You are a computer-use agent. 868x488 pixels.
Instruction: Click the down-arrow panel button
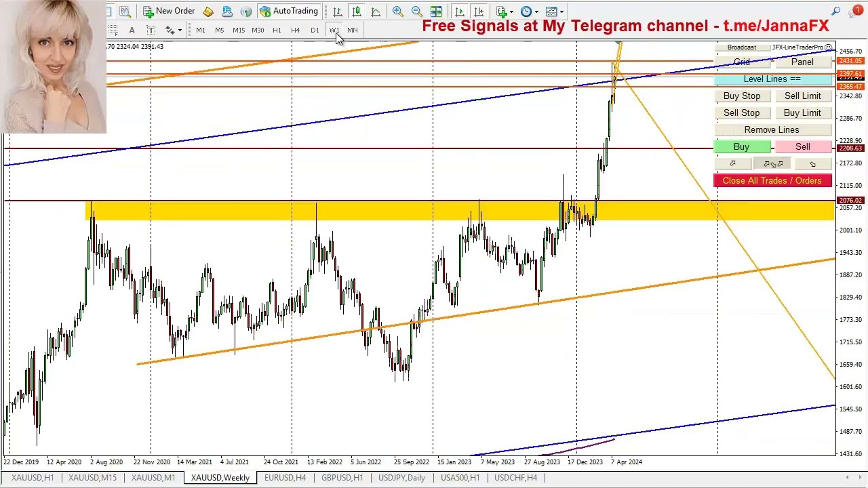click(812, 163)
